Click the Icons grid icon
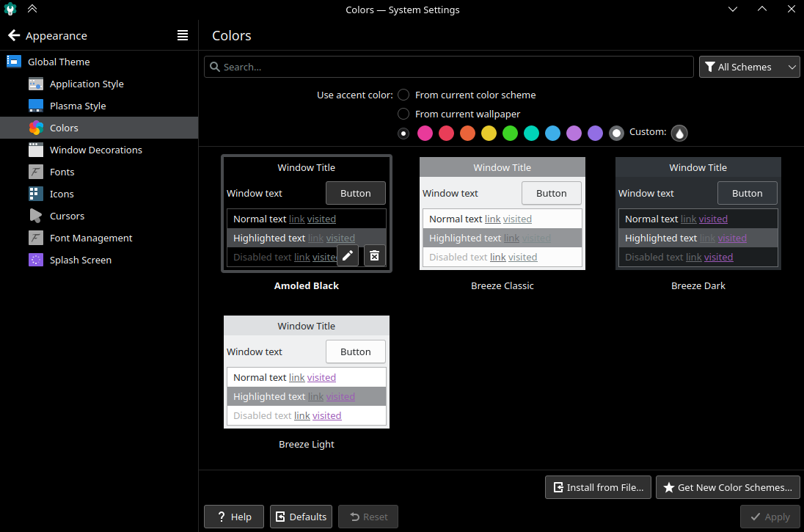 pos(36,194)
